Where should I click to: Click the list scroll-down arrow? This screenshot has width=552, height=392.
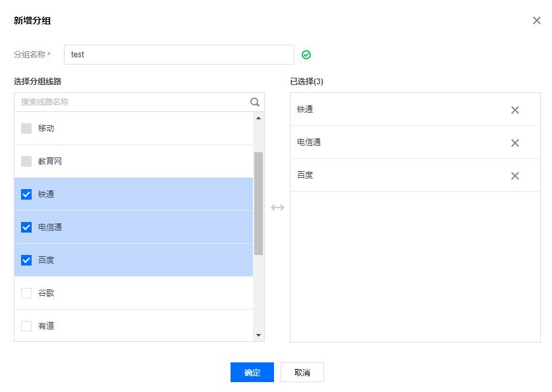click(x=258, y=335)
